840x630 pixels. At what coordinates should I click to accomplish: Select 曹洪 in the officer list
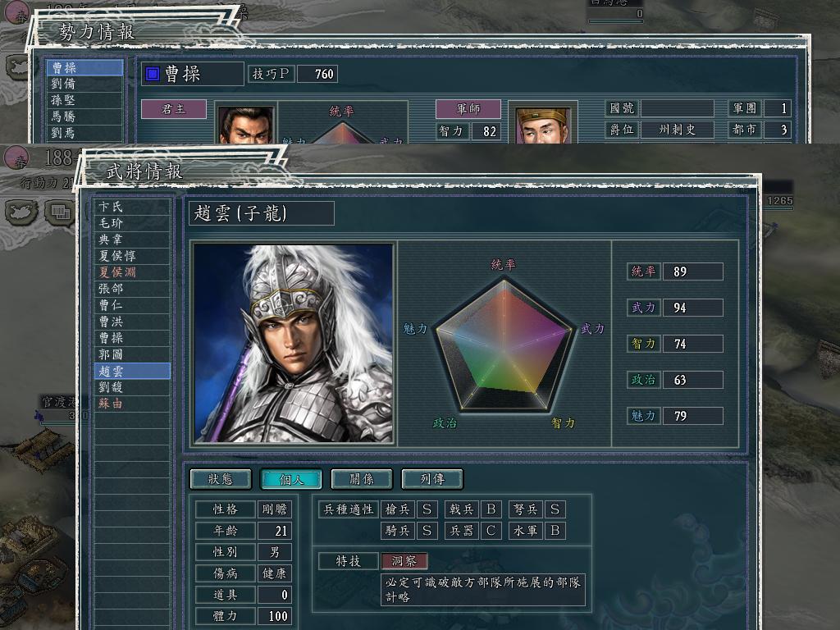[x=132, y=322]
